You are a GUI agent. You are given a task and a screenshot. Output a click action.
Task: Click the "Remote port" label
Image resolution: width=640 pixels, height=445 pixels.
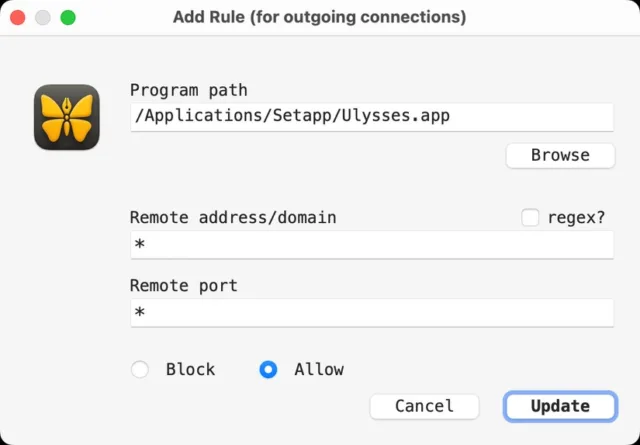(184, 286)
